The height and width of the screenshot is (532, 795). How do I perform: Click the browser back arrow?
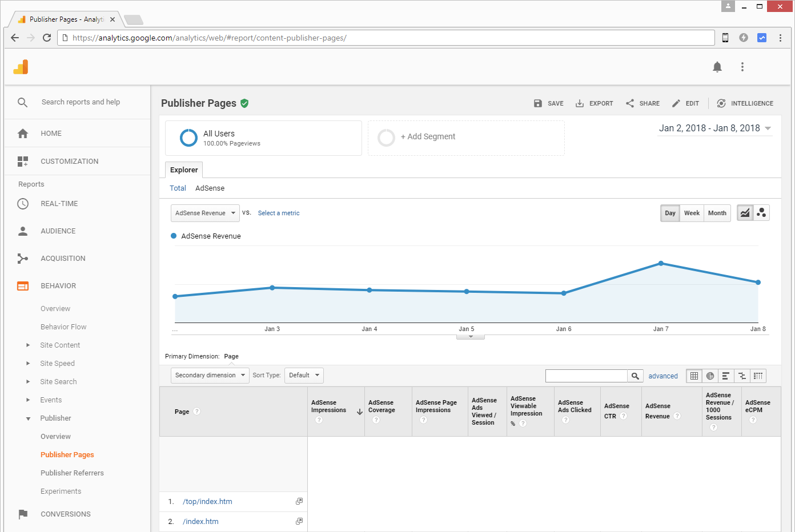tap(15, 38)
